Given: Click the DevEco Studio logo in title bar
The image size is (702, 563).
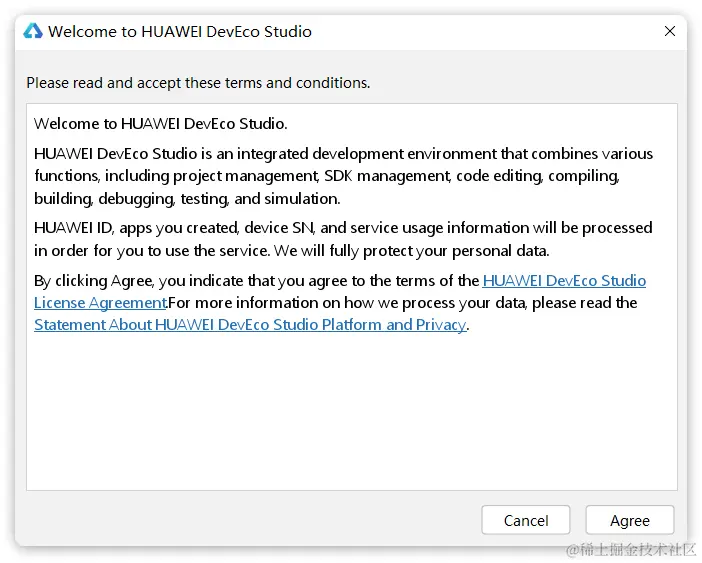Looking at the screenshot, I should (x=33, y=31).
